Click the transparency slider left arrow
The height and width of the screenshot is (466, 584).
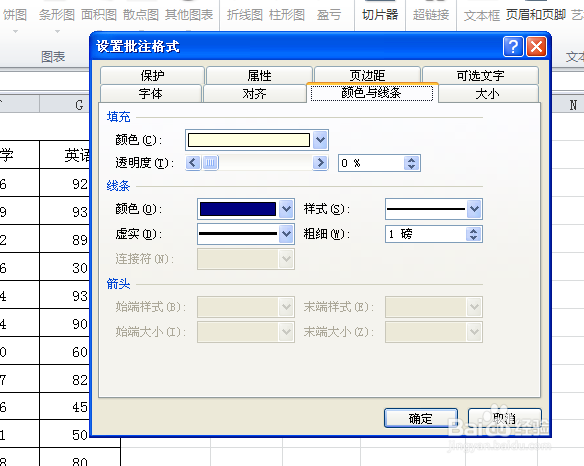click(x=193, y=163)
